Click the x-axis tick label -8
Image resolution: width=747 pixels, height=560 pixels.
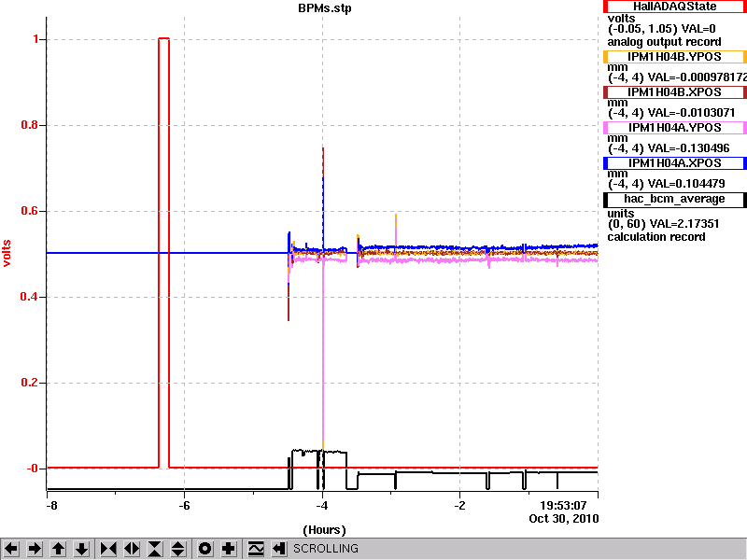(51, 506)
